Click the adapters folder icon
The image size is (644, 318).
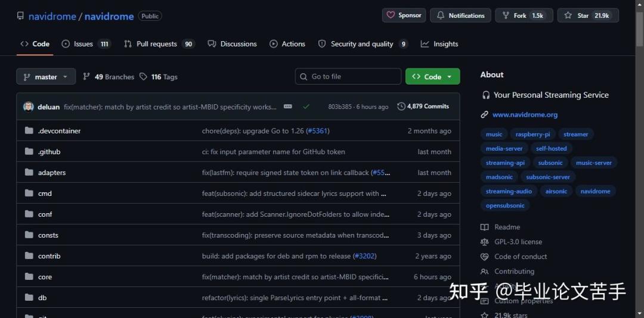pyautogui.click(x=29, y=172)
